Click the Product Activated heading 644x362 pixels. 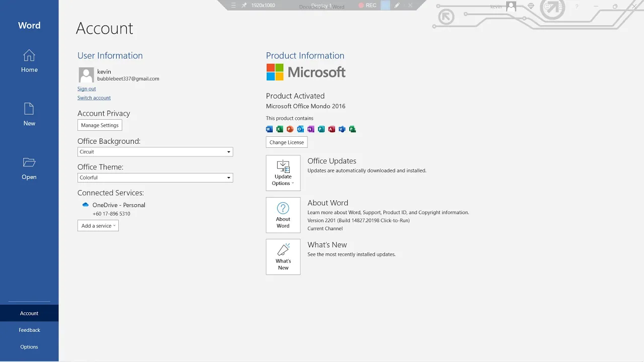click(295, 96)
